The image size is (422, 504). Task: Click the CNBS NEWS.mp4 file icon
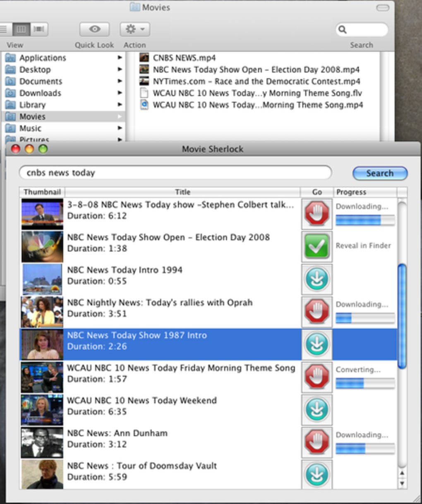pos(144,58)
